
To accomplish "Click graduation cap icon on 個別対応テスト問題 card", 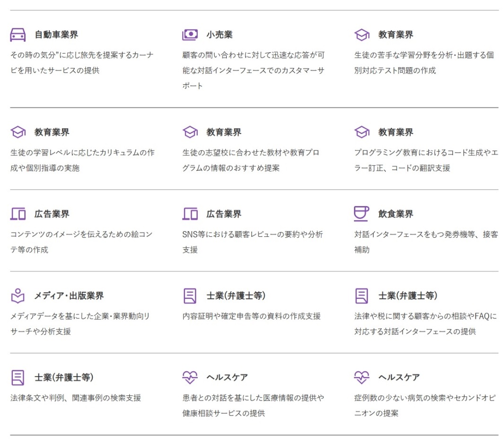I will tap(362, 35).
